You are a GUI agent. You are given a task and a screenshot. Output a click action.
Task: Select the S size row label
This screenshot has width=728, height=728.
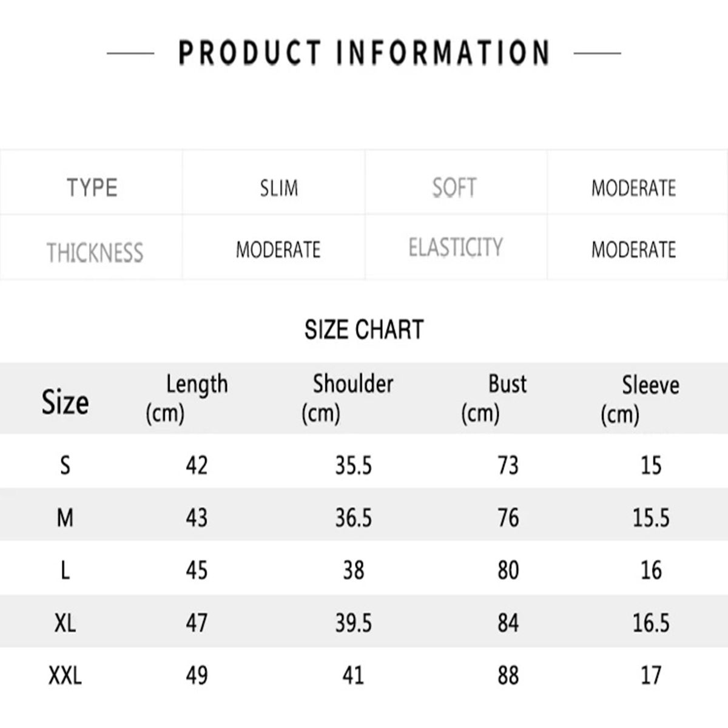tap(65, 465)
